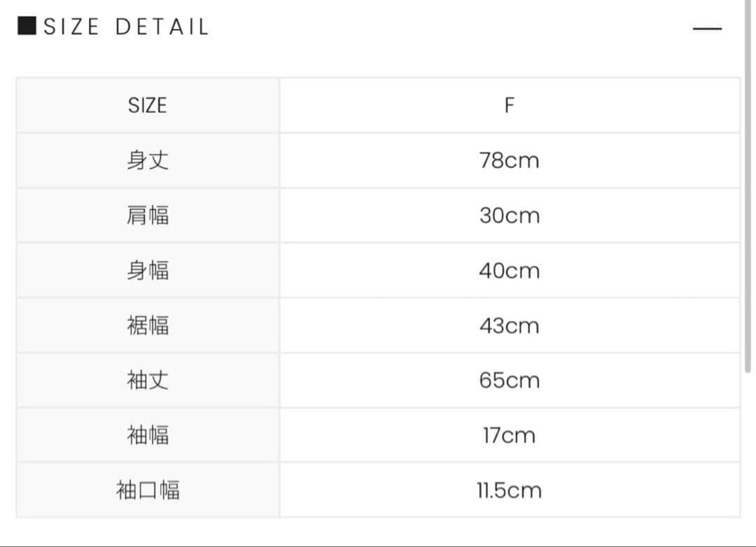The image size is (756, 547).
Task: Click the 43cm measurement value
Action: click(509, 325)
